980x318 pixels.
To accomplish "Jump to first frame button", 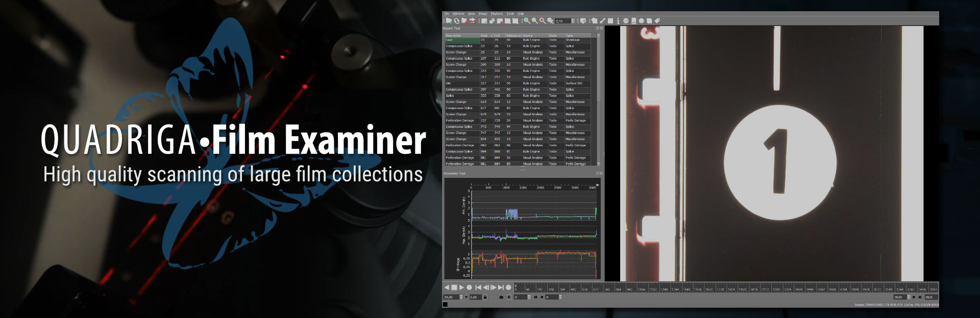I will [x=478, y=287].
